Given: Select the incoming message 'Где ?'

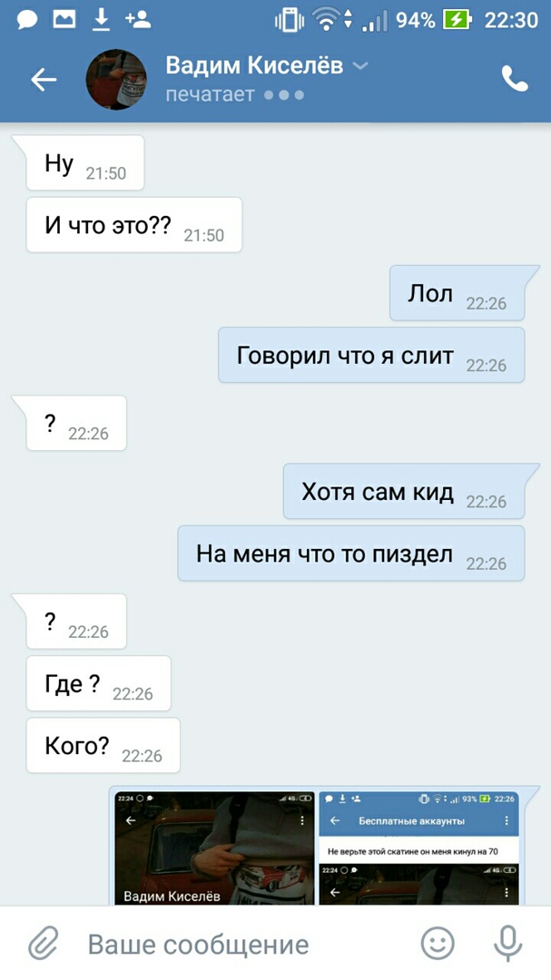Looking at the screenshot, I should 98,683.
